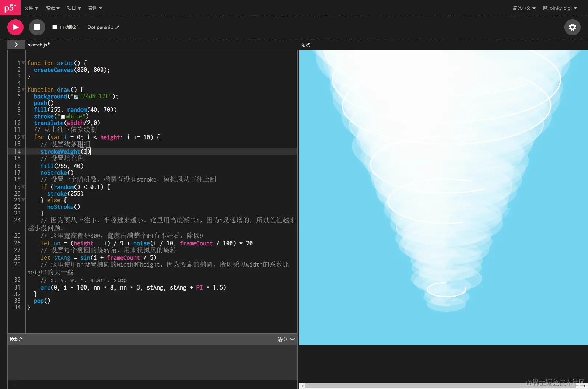Fold the if block at line 19

[x=23, y=187]
